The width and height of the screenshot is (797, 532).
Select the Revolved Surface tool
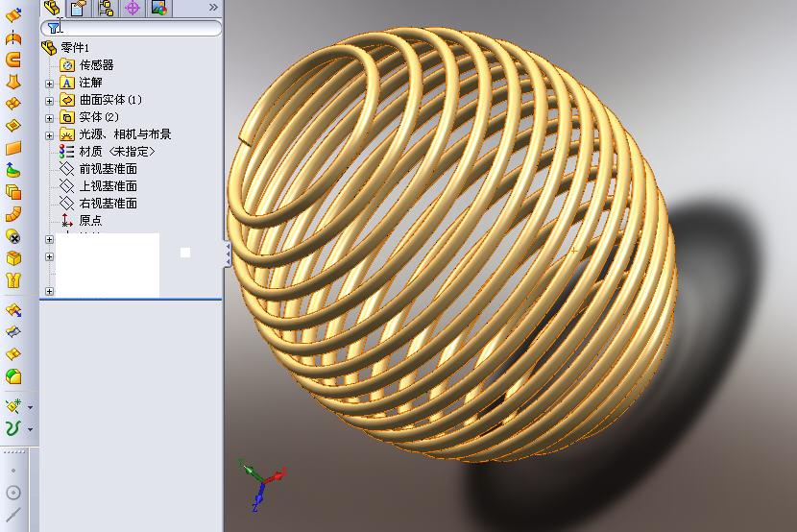pyautogui.click(x=13, y=37)
